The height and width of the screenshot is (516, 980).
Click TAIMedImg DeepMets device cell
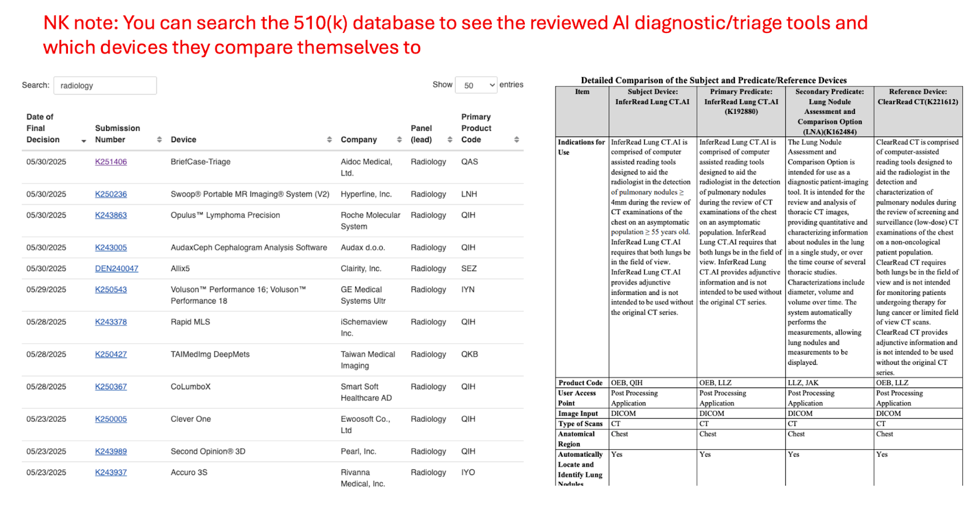pos(210,354)
